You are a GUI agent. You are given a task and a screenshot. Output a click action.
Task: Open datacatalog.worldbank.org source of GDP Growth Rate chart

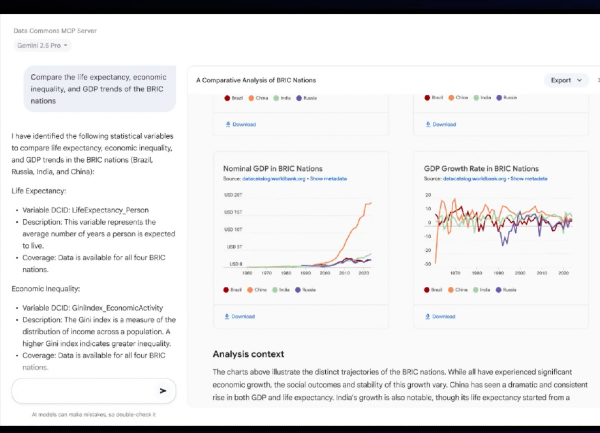(474, 179)
